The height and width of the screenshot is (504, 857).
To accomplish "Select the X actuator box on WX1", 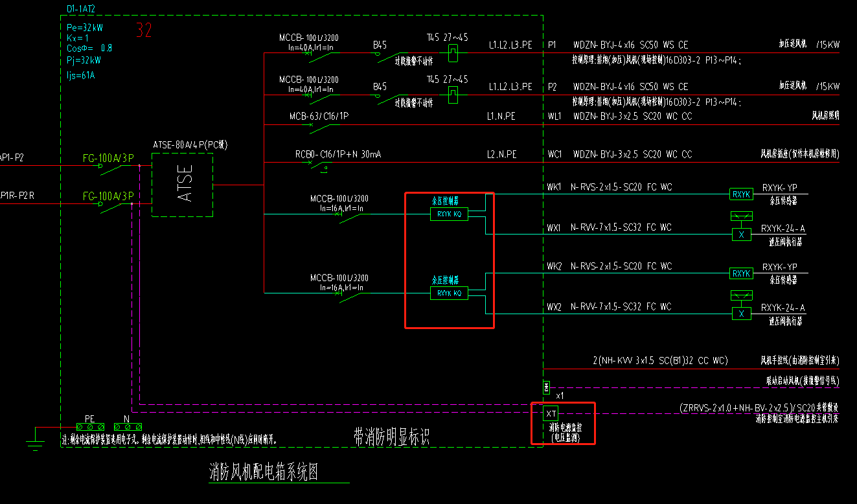I will pyautogui.click(x=741, y=235).
